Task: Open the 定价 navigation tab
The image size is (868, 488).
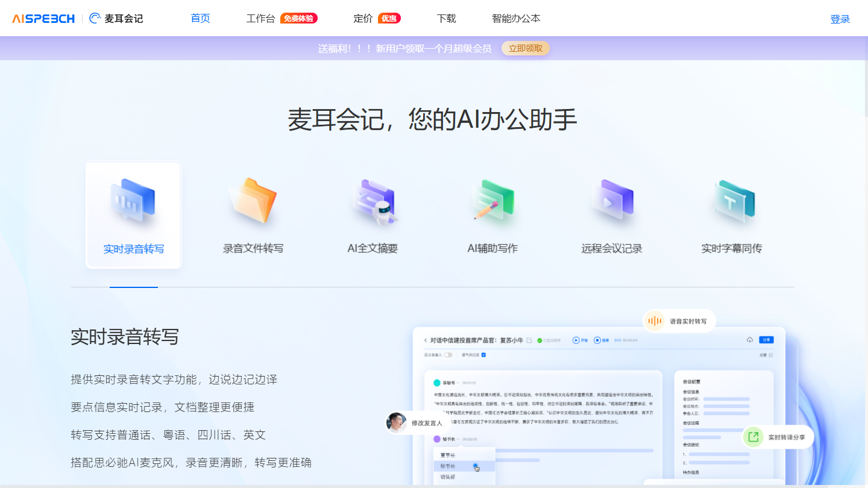Action: (x=363, y=19)
